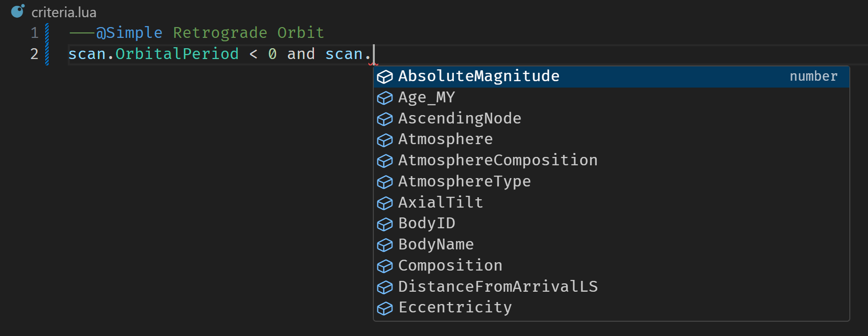Click the field icon beside Age_MY
The height and width of the screenshot is (336, 868).
point(385,98)
